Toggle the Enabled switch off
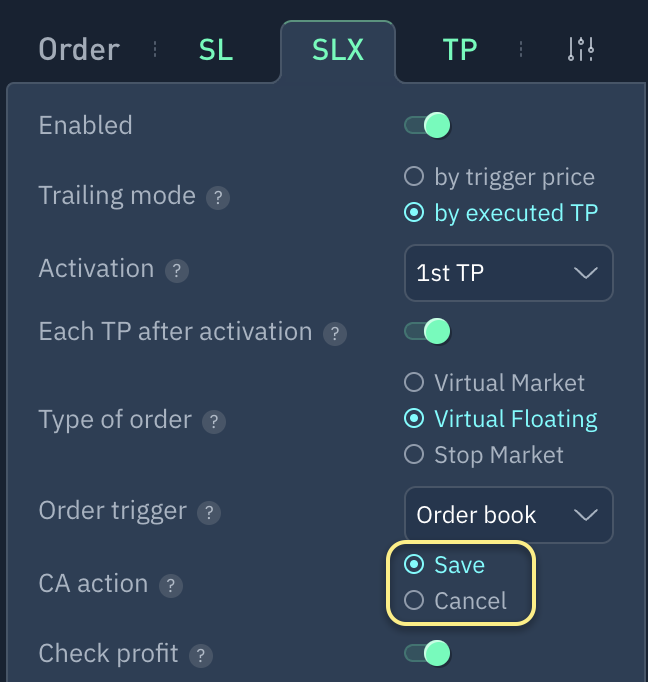Viewport: 648px width, 682px height. (427, 126)
